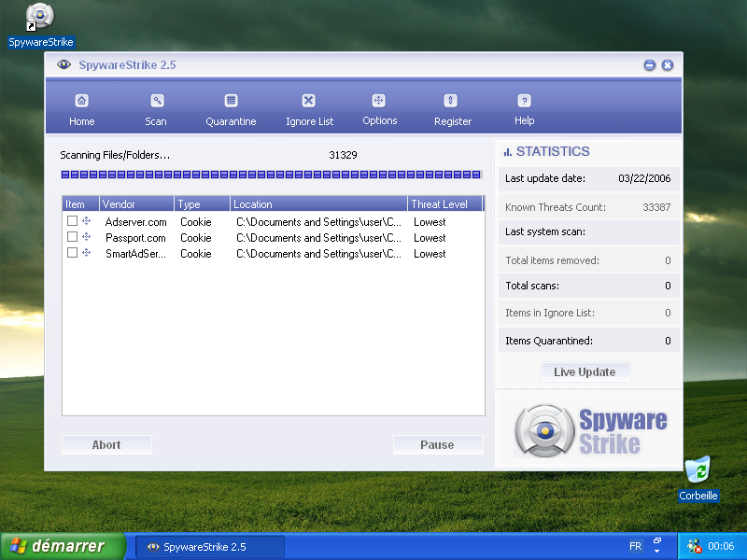Click the location path in the SmartAdSer... row

(318, 253)
